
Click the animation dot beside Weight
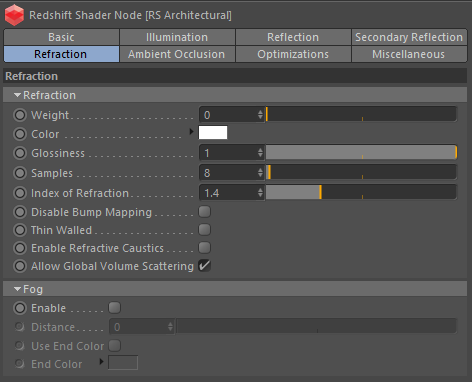[x=20, y=115]
